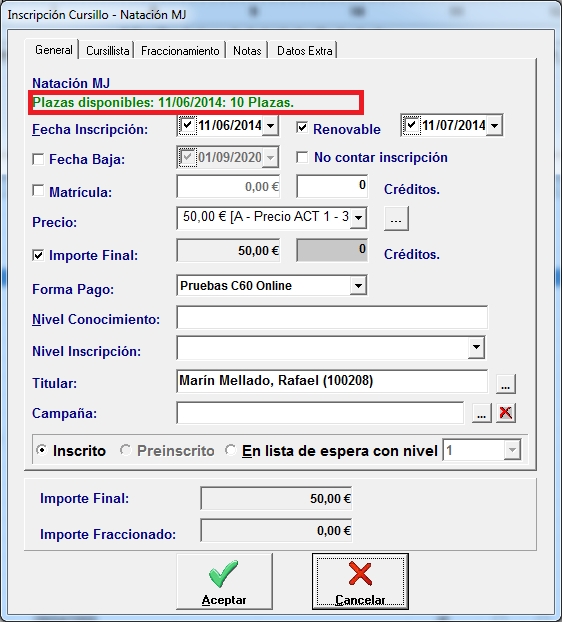Go to the Datos Extra tab
The image size is (565, 624).
click(x=304, y=51)
